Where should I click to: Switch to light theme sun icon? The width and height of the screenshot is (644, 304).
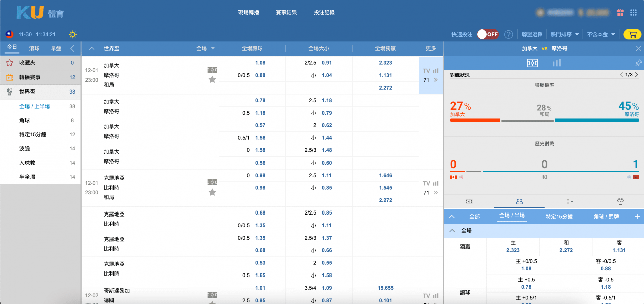(x=73, y=34)
